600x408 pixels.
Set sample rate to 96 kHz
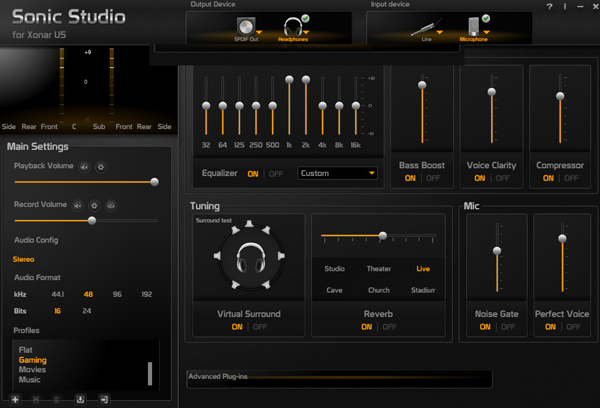pyautogui.click(x=117, y=294)
